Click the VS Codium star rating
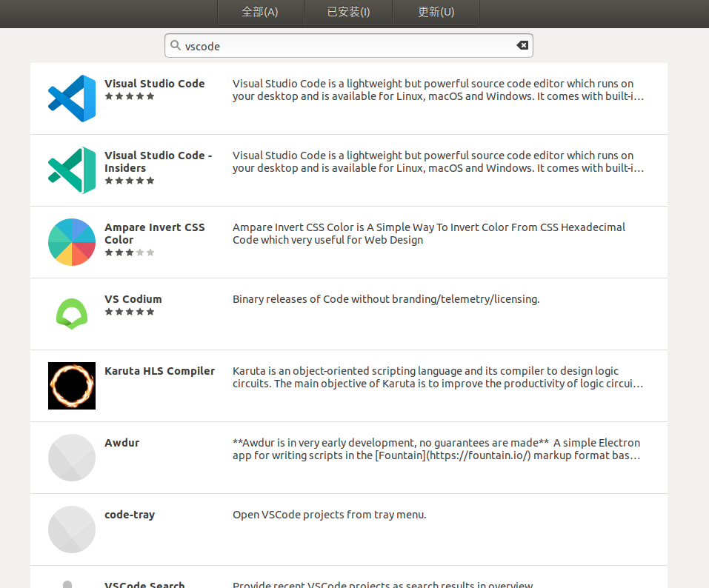Image resolution: width=709 pixels, height=588 pixels. (130, 312)
